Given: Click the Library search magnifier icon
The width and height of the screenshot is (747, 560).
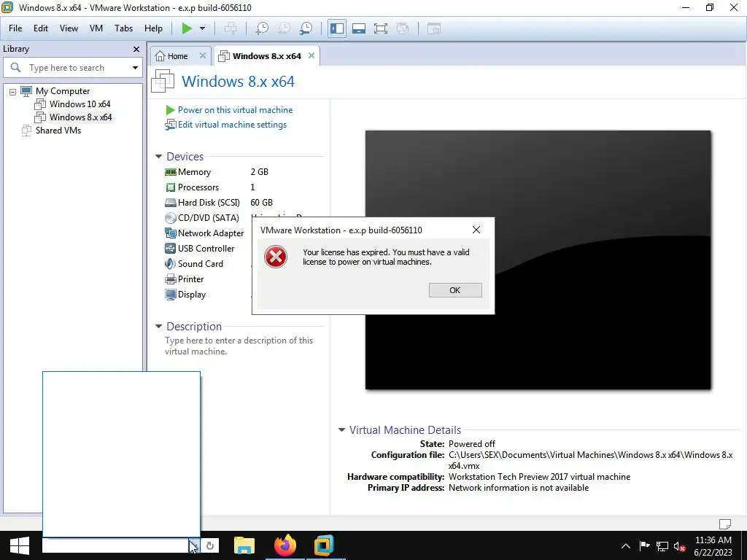Looking at the screenshot, I should coord(15,68).
